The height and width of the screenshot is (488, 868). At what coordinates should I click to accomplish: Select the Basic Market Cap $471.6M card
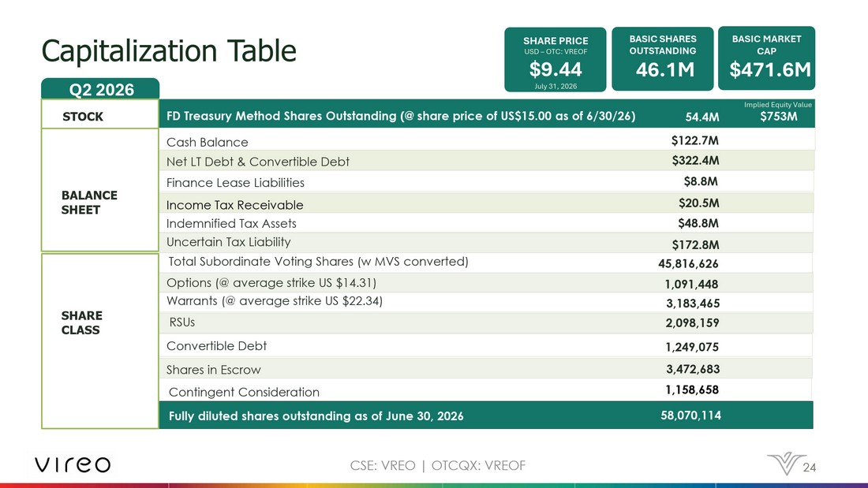767,58
